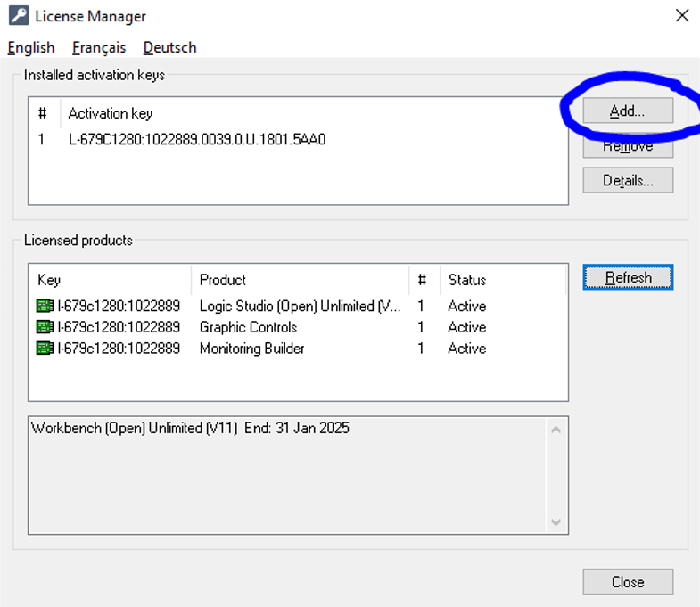
Task: Close the License Manager window with X
Action: click(x=681, y=16)
